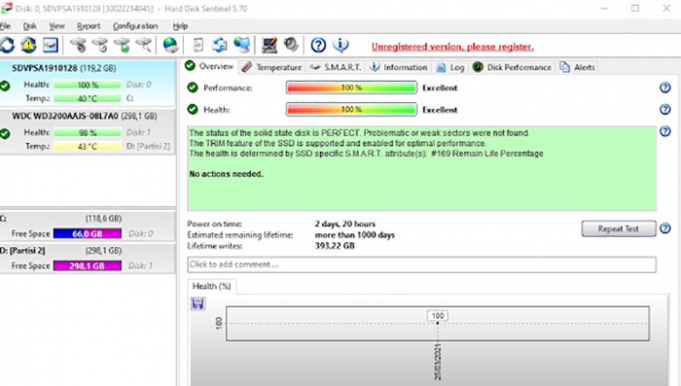The height and width of the screenshot is (386, 681).
Task: Click the help icon beside green status text
Action: pyautogui.click(x=665, y=131)
